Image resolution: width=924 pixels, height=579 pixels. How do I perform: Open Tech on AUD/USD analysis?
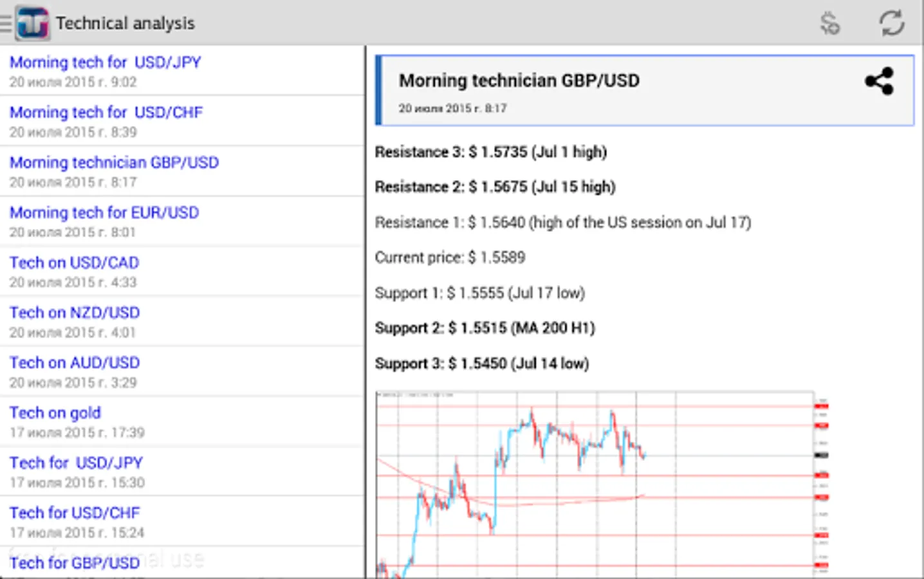[x=75, y=363]
